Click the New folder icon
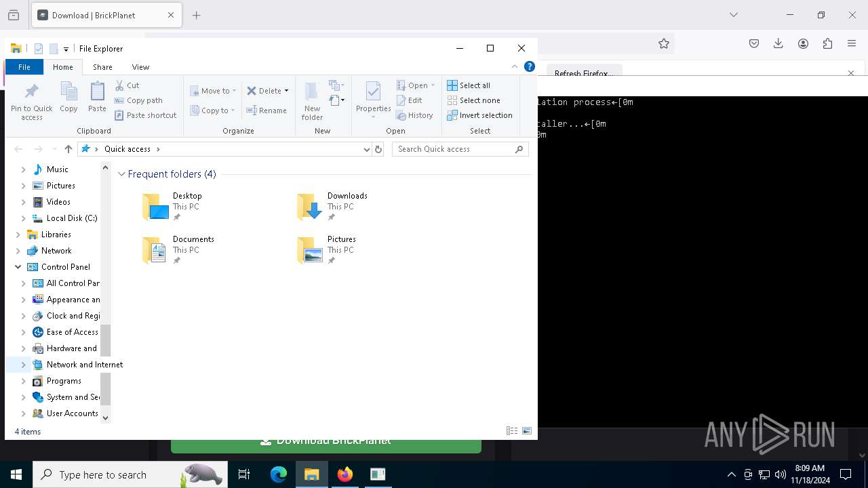 click(312, 91)
